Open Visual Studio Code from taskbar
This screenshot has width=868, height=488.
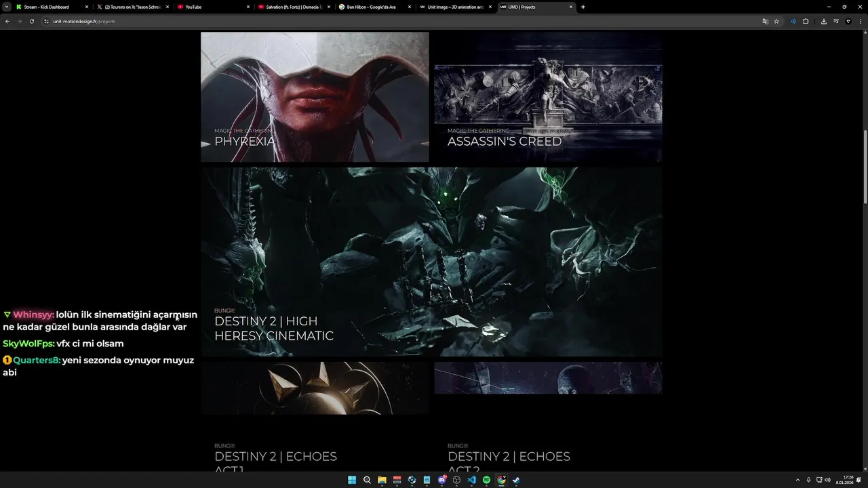471,480
